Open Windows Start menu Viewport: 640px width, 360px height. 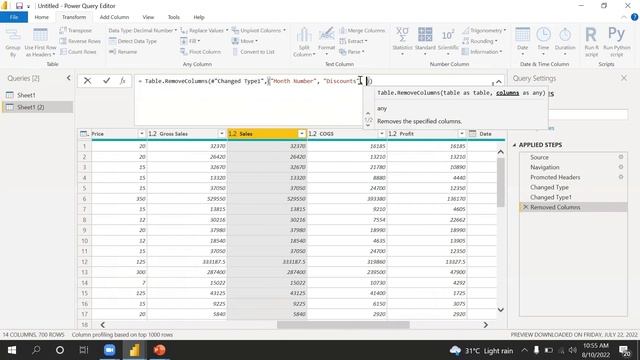(12, 350)
